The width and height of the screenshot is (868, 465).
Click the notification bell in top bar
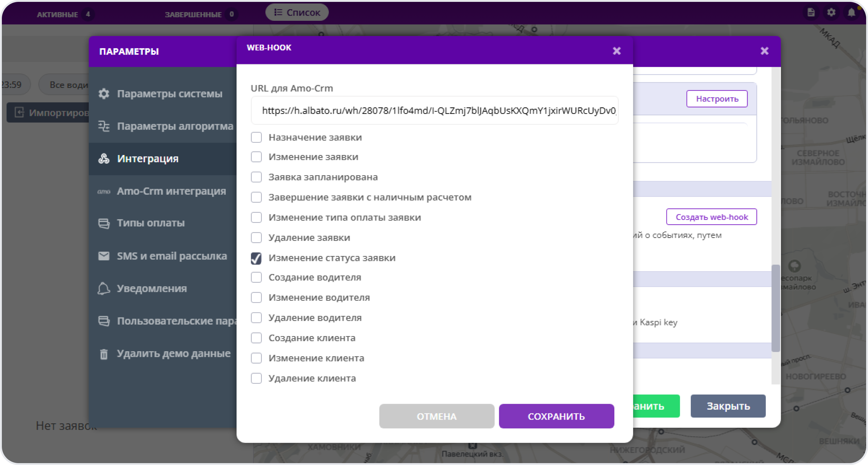pyautogui.click(x=851, y=12)
